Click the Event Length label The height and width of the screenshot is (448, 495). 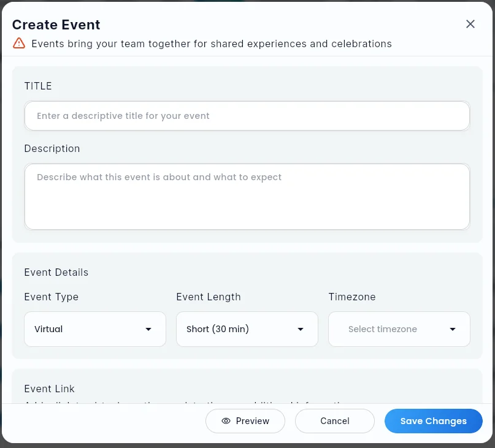pos(209,297)
